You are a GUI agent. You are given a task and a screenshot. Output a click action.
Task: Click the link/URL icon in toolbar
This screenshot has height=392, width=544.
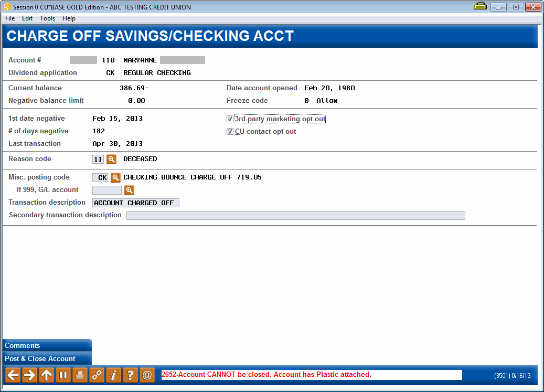pyautogui.click(x=97, y=375)
